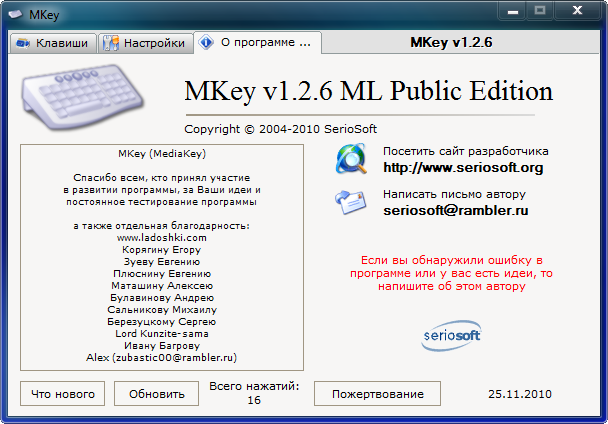Open the Настройки tab
The height and width of the screenshot is (424, 608).
pyautogui.click(x=145, y=43)
